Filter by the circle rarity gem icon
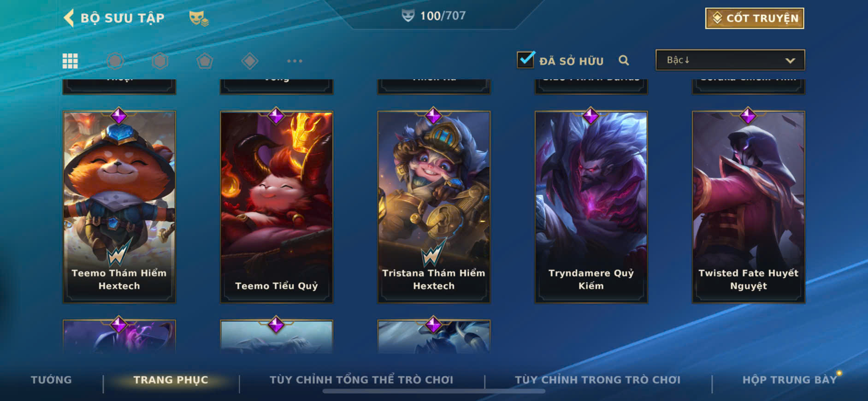Viewport: 868px width, 401px height. click(115, 61)
